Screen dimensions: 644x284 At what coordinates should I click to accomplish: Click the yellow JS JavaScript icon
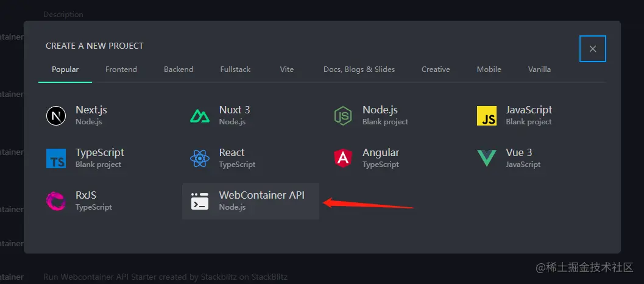click(487, 116)
